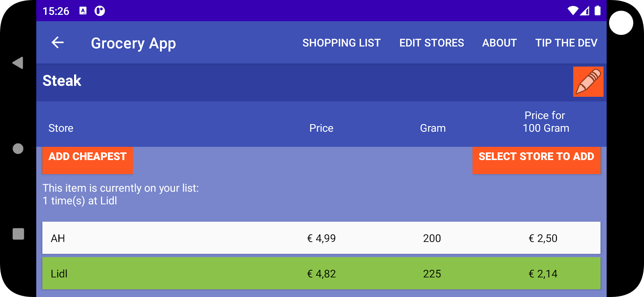
Task: Tap the keyboard notification icon in status bar
Action: point(83,11)
